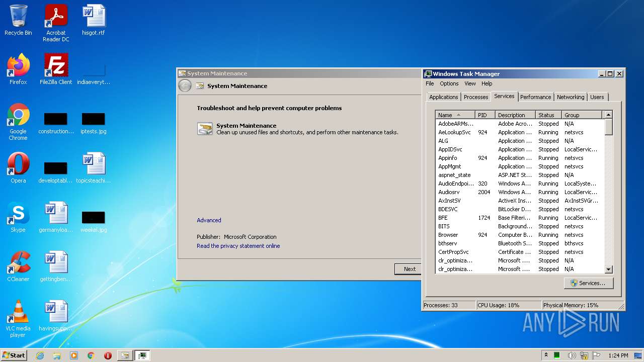This screenshot has width=644, height=362.
Task: Select the BFE service row
Action: point(520,218)
